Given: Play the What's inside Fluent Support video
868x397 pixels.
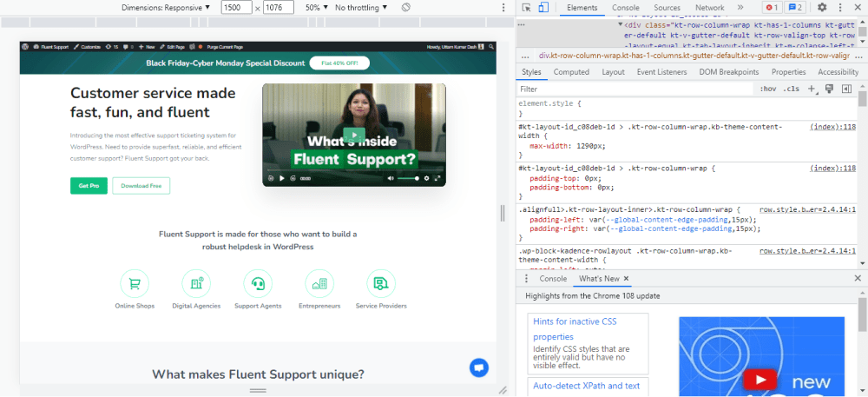Looking at the screenshot, I should pos(354,135).
